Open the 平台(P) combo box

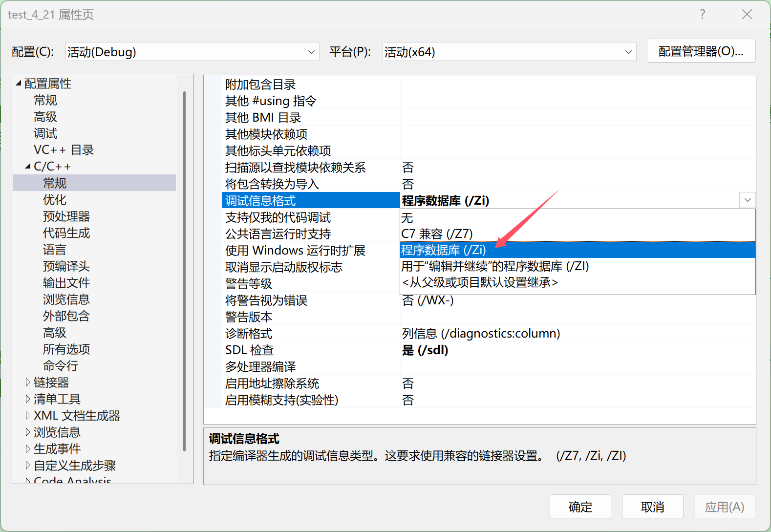coord(509,52)
